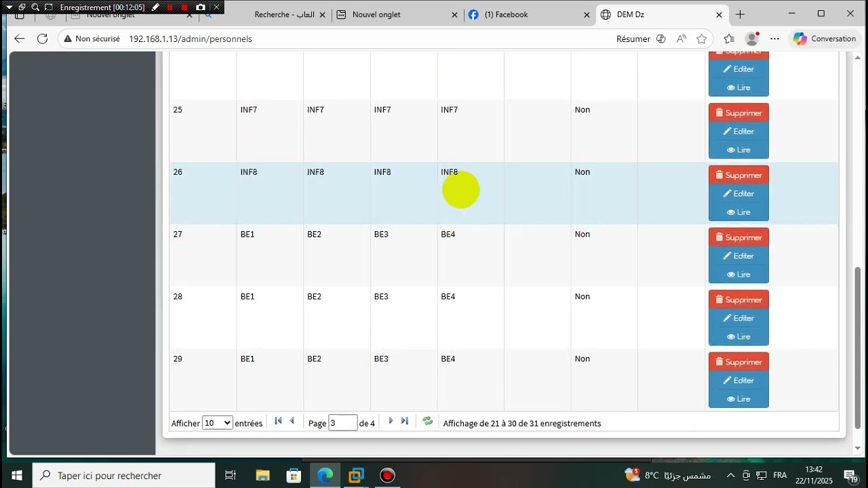Click Editer for row 28
868x488 pixels.
click(738, 319)
